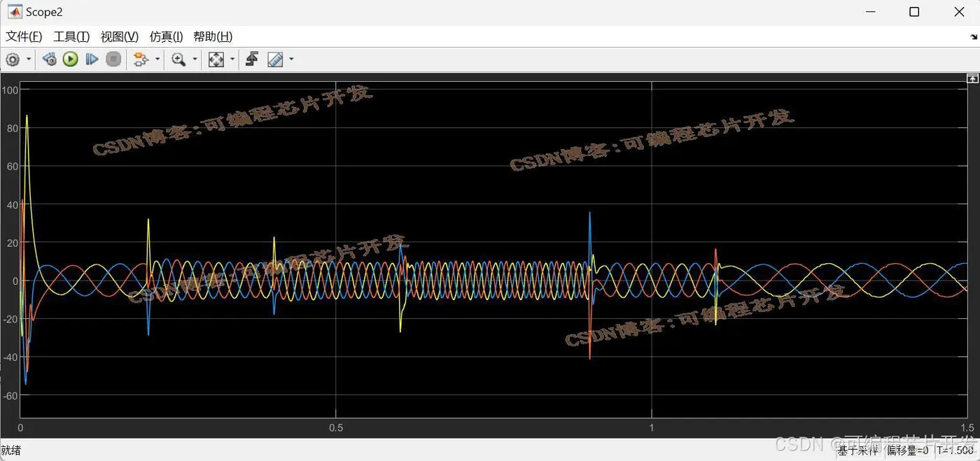Click the maximize axes arrow icon

click(972, 79)
